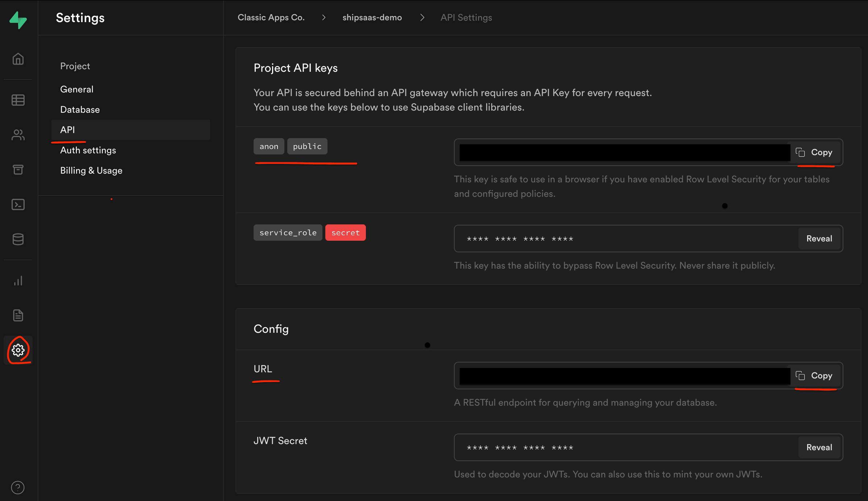Viewport: 868px width, 501px height.
Task: Click the copy icon beside the anon key
Action: click(801, 152)
